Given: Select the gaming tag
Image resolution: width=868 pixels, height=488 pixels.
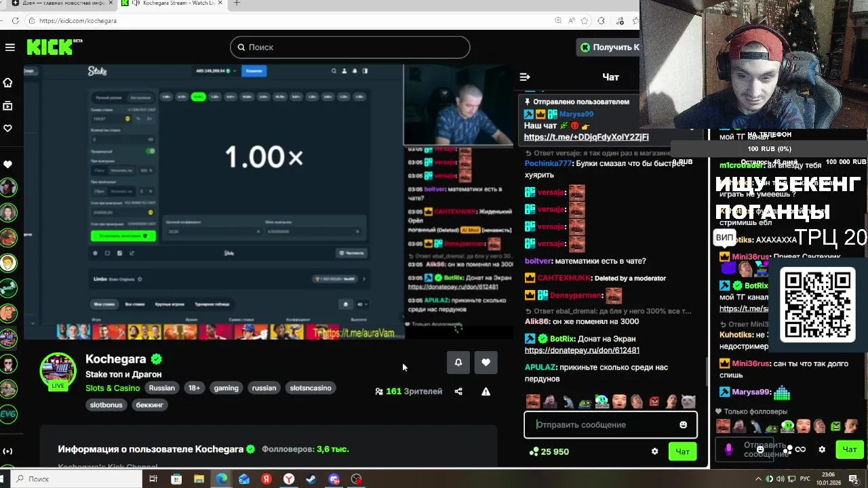Looking at the screenshot, I should [x=226, y=388].
